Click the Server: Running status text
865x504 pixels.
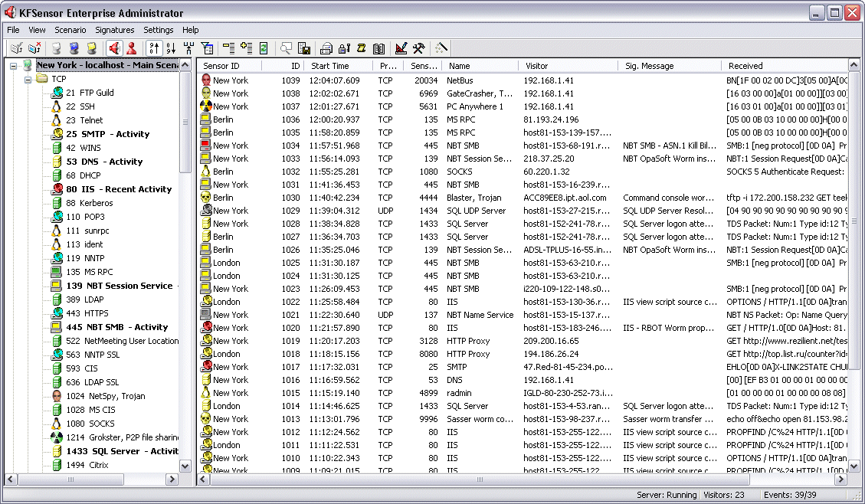point(667,495)
